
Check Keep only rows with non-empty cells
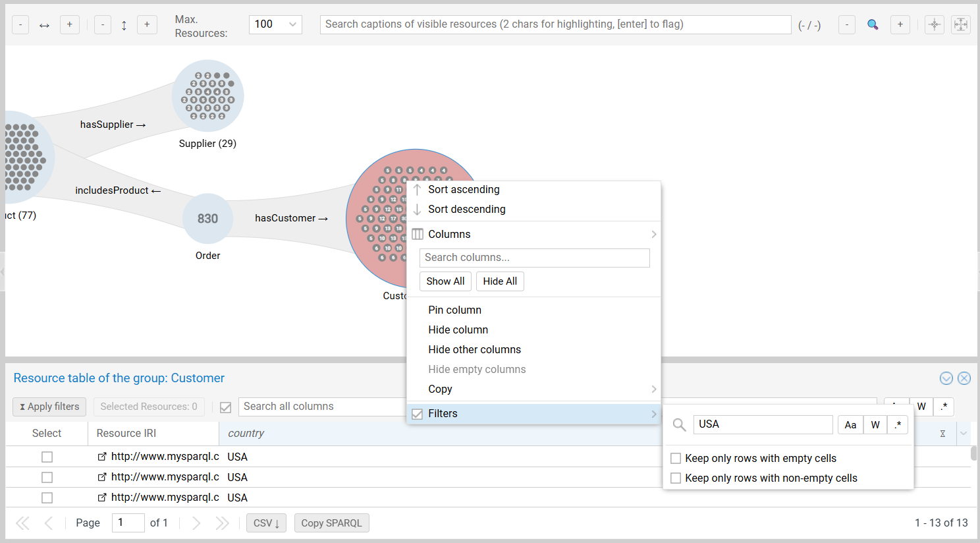coord(676,478)
